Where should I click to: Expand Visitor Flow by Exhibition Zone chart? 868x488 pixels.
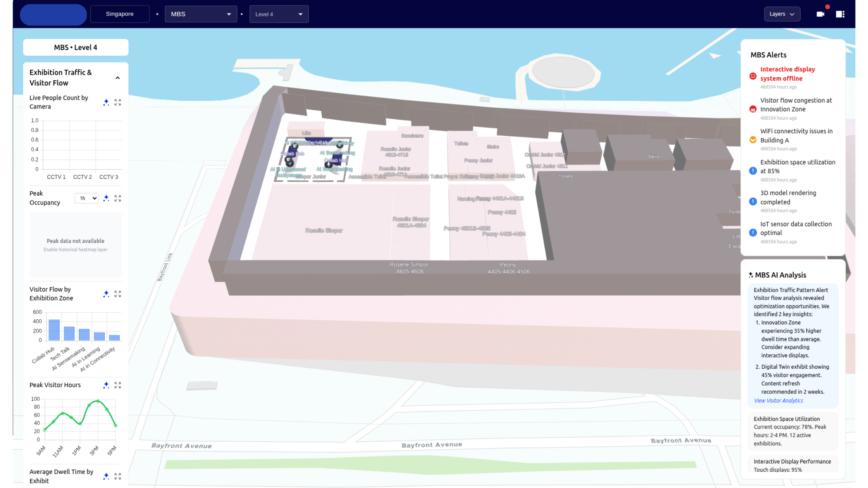click(x=118, y=294)
